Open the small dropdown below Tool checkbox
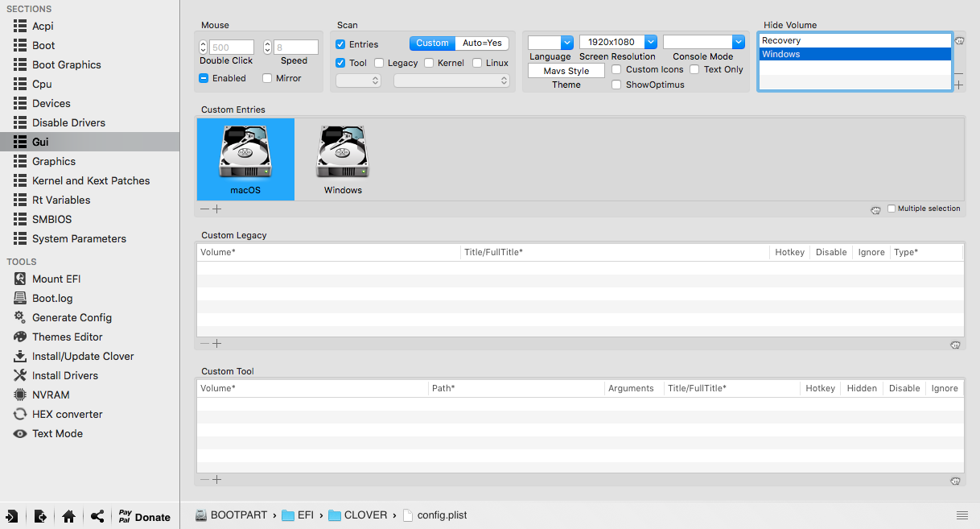The image size is (980, 529). (358, 81)
